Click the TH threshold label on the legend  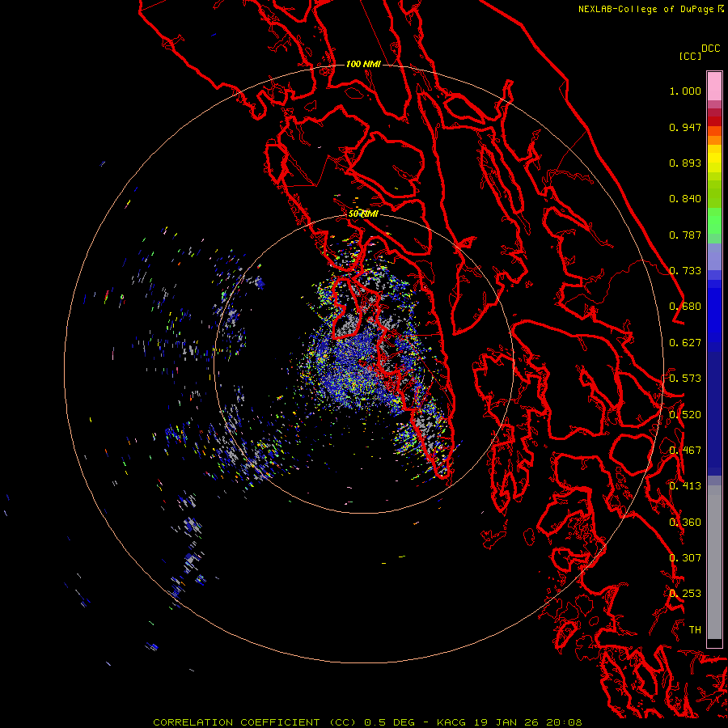point(695,630)
